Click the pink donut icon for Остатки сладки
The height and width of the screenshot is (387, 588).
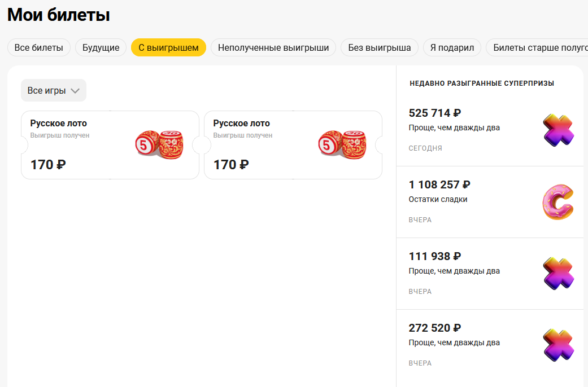[x=558, y=201]
